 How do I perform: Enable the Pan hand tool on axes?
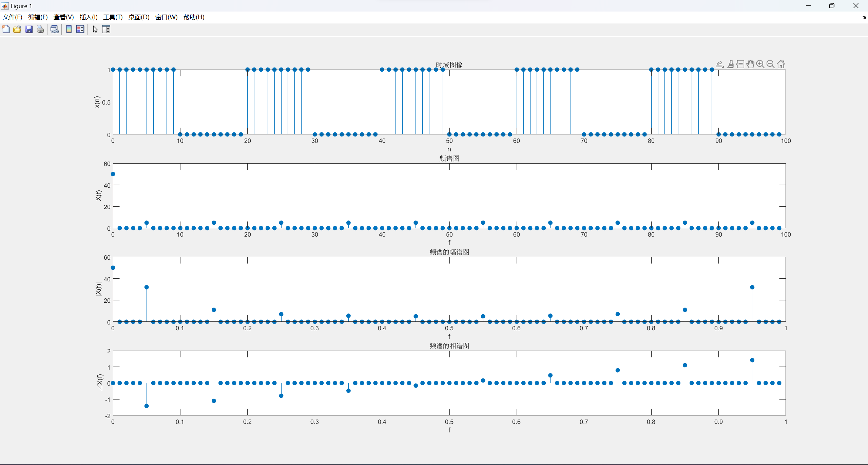[750, 64]
